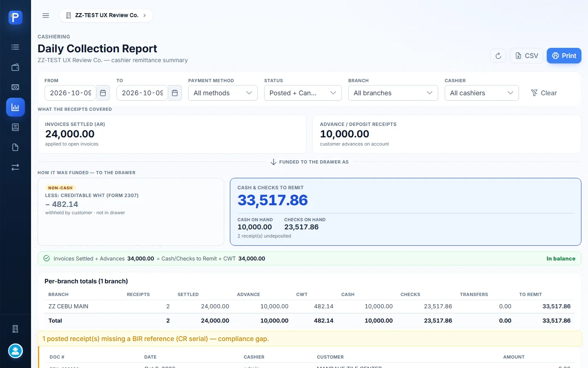Open the ledger document sidebar icon
588x368 pixels.
tap(16, 127)
